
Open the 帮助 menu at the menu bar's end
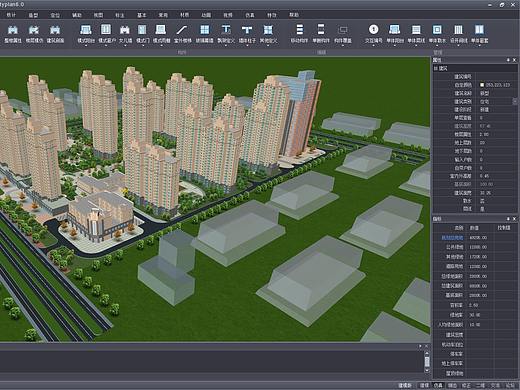click(x=294, y=15)
